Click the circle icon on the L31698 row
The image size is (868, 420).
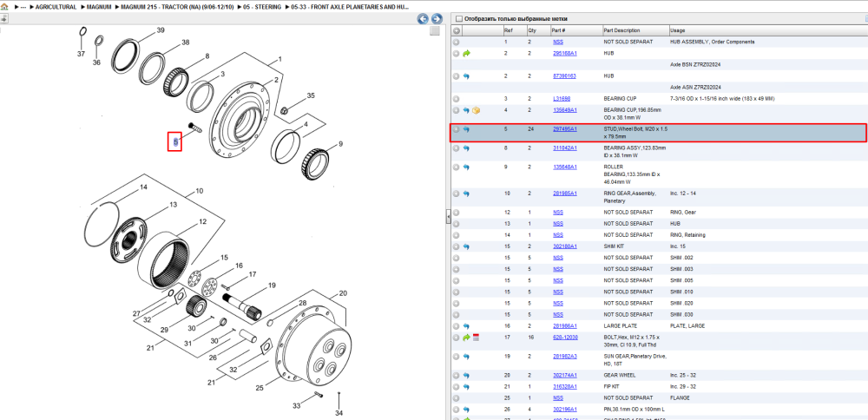(457, 99)
